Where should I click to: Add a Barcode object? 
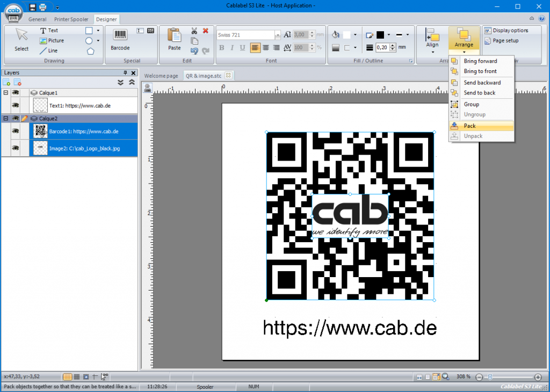(x=120, y=40)
